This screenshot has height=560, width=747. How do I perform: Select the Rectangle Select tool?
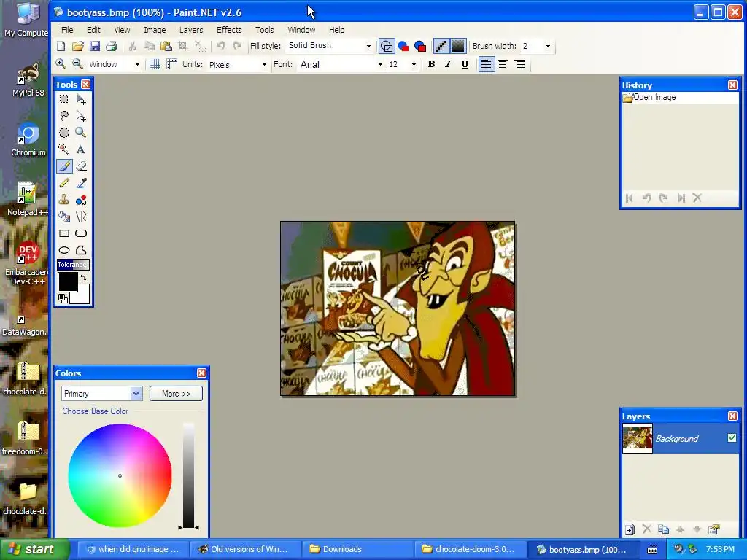click(64, 99)
